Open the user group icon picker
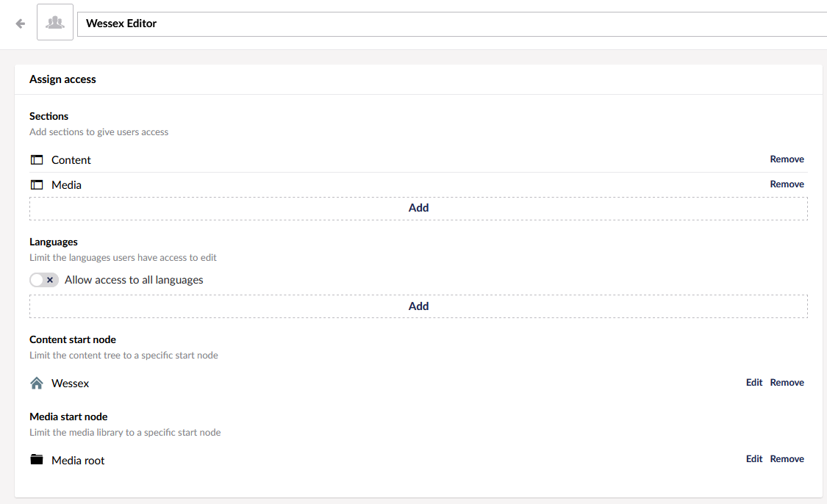 [55, 22]
